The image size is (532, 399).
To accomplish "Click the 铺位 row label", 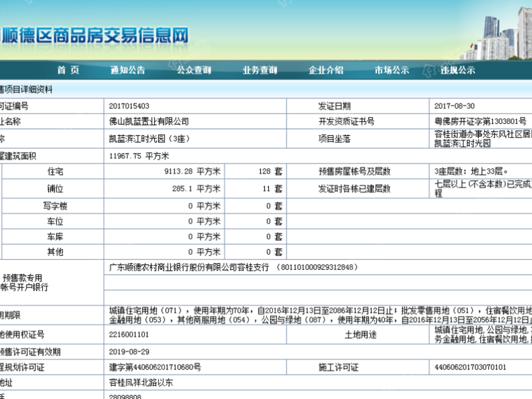I will pyautogui.click(x=55, y=189).
